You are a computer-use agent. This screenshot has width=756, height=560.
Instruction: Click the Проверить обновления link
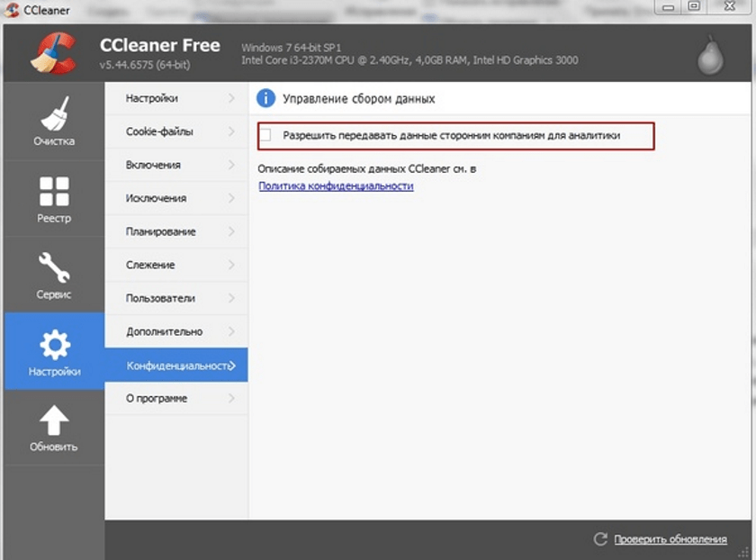click(x=670, y=539)
